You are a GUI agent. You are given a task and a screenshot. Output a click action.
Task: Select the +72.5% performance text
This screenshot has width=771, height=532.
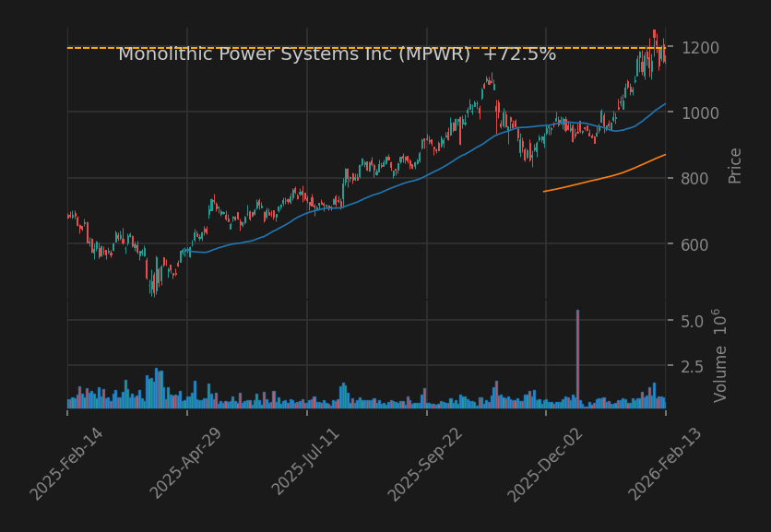point(520,53)
